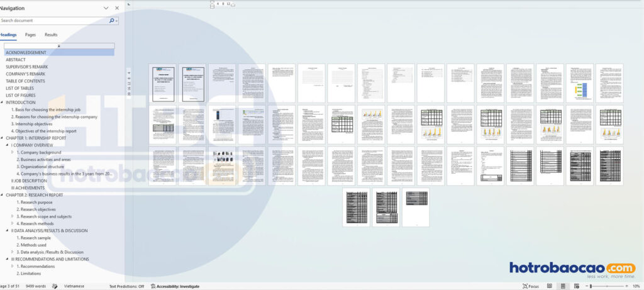
Task: Jump to COMPANY'S REMARK heading
Action: 25,74
